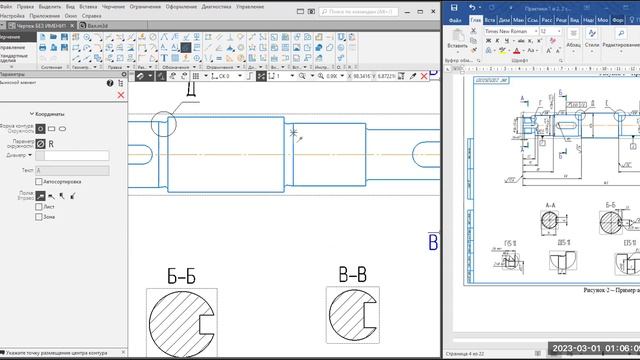
Task: Click the zoom-in magnifier beside 0.9X
Action: click(321, 76)
